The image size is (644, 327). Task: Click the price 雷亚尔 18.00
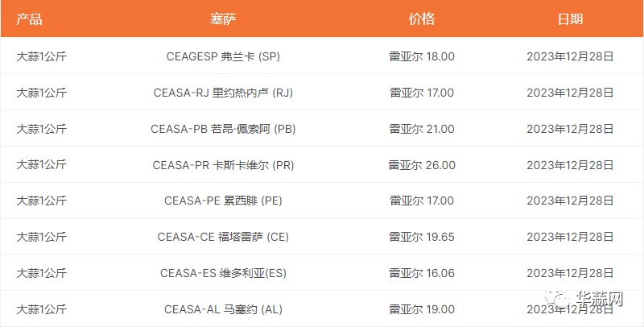(x=422, y=56)
